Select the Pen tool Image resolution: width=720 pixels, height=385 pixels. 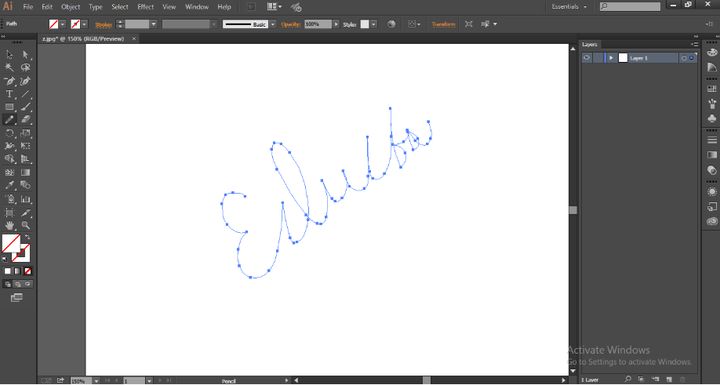(x=9, y=81)
